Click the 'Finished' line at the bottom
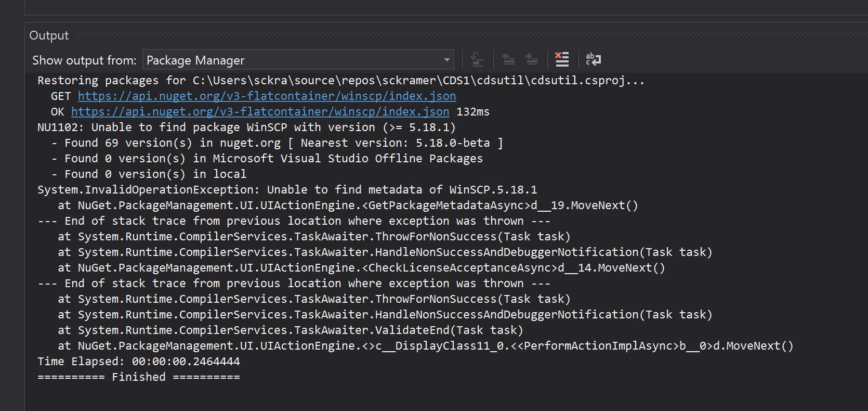This screenshot has width=868, height=411. [x=138, y=377]
